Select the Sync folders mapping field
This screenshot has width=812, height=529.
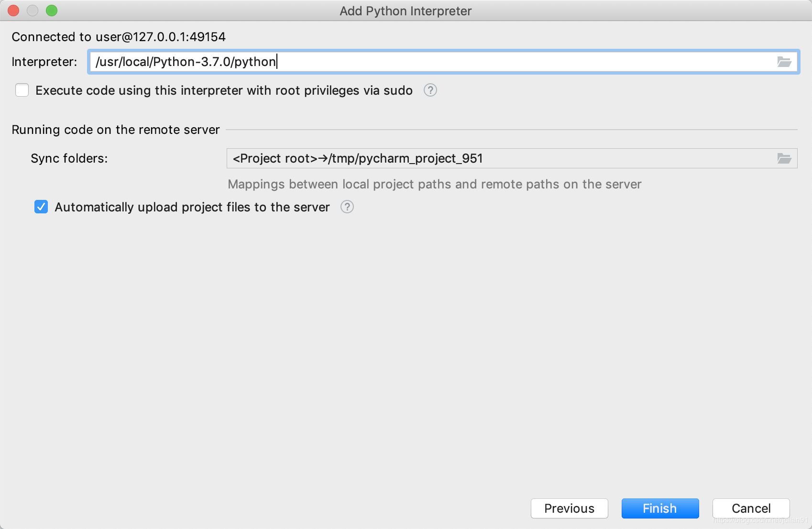point(497,158)
